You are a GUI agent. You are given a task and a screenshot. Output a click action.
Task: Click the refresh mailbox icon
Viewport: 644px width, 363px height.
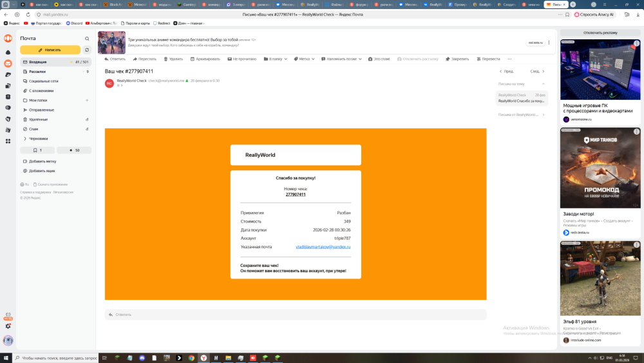[87, 50]
